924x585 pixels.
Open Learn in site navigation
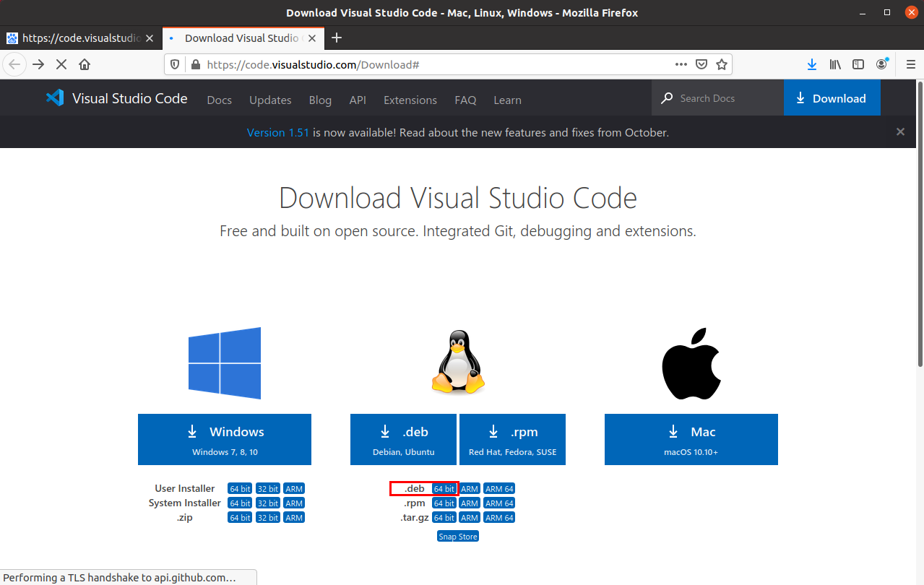(507, 100)
